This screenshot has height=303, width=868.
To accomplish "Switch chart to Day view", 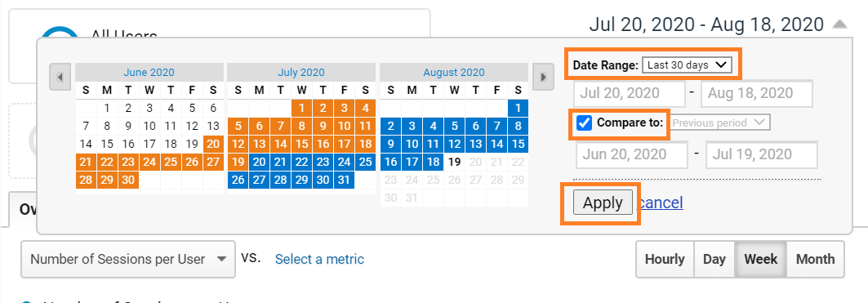I will [714, 259].
